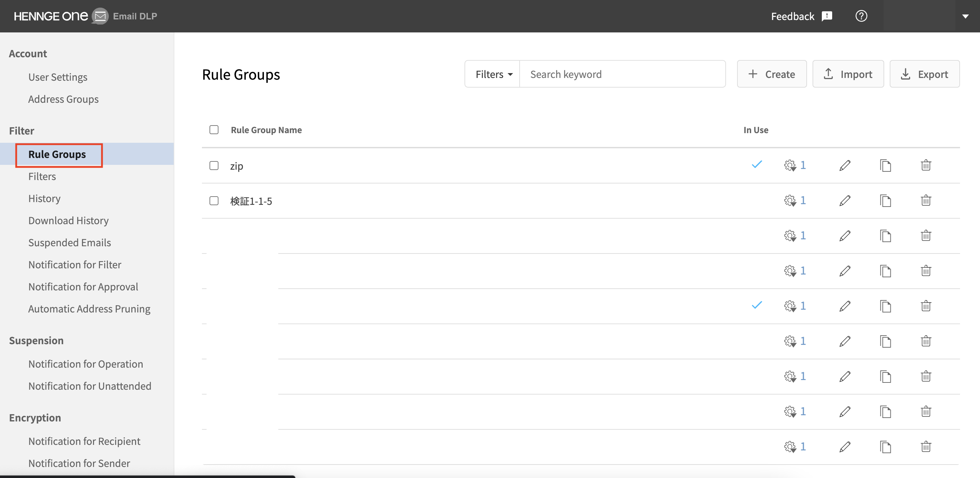The image size is (980, 478).
Task: Click the trash icon for 検証1-1-5
Action: 926,200
